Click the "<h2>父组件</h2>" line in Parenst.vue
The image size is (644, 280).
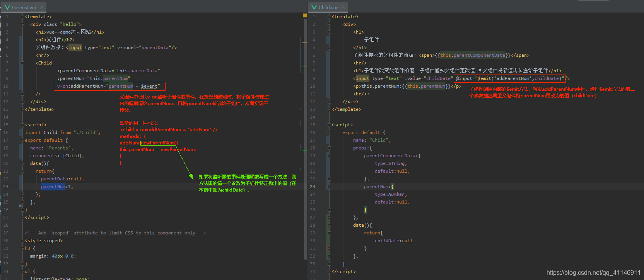click(55, 40)
